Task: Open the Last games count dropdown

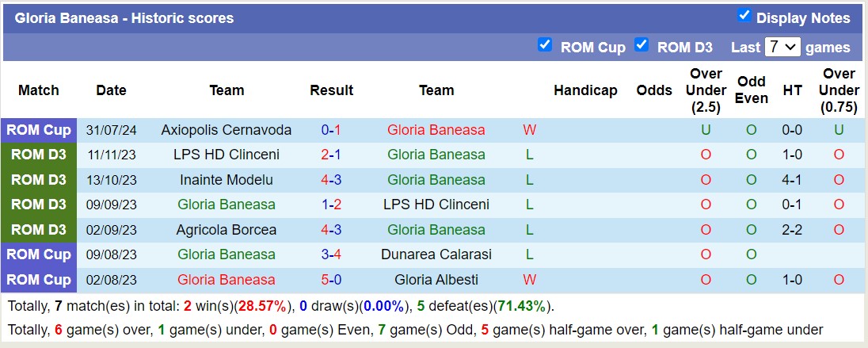Action: [x=782, y=47]
